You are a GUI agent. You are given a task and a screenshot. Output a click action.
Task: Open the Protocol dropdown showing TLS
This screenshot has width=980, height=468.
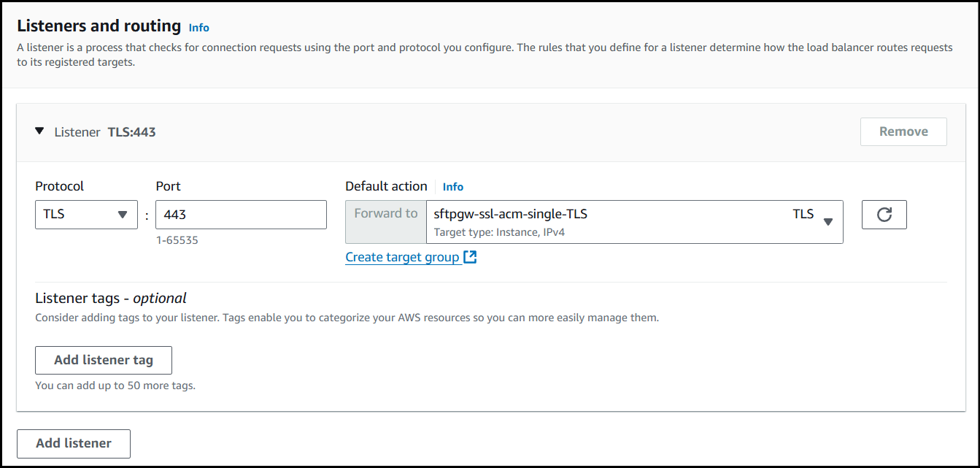pyautogui.click(x=86, y=215)
